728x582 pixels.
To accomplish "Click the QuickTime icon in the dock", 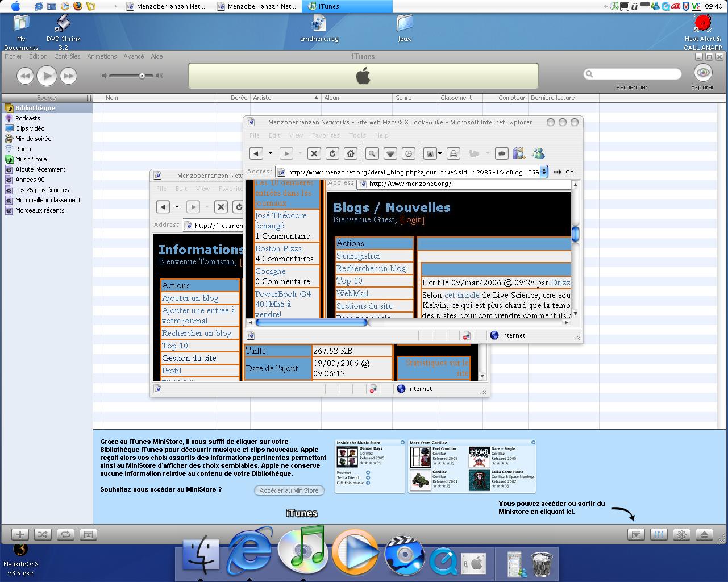I will [443, 562].
